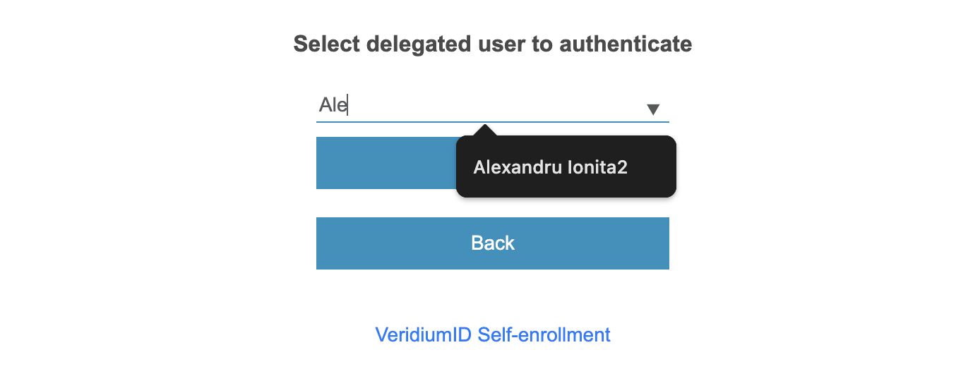Image resolution: width=980 pixels, height=381 pixels.
Task: Click the word "VeridiumID" in the footer link
Action: [424, 334]
